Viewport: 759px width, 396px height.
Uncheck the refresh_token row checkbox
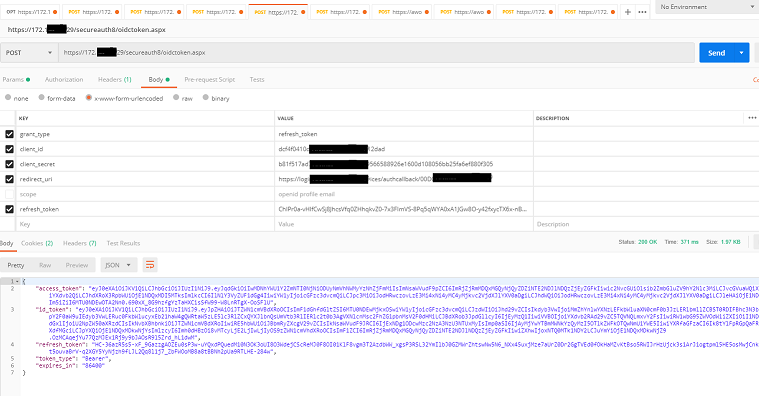9,209
